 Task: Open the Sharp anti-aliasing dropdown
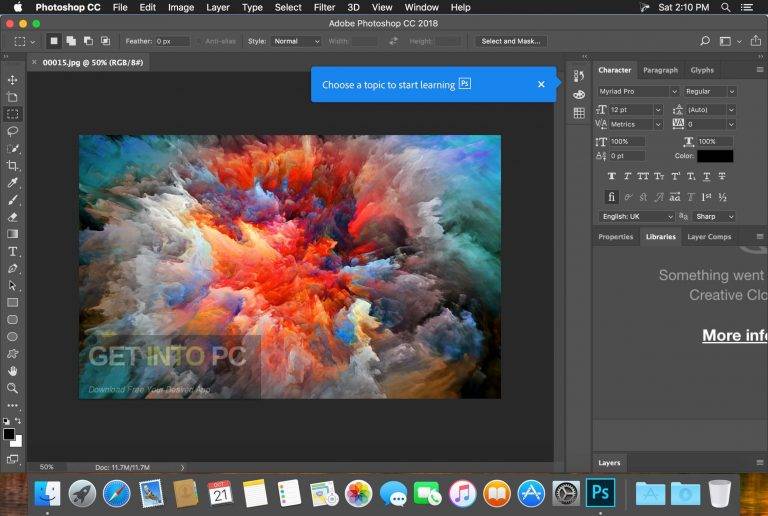(714, 216)
